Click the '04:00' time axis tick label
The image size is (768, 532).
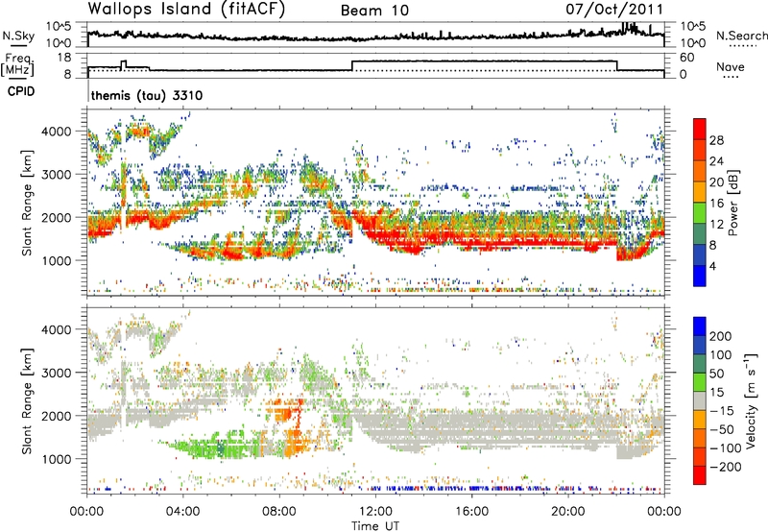click(x=182, y=512)
